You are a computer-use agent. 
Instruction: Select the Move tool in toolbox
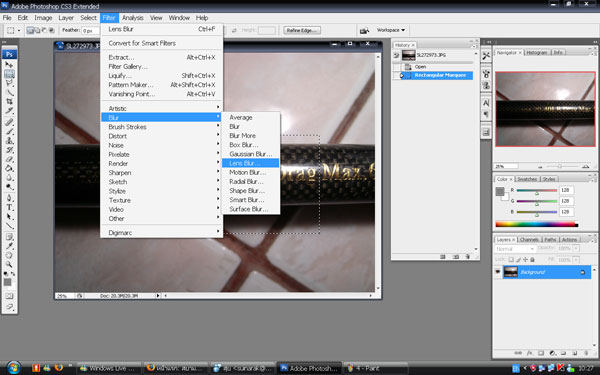pos(9,64)
